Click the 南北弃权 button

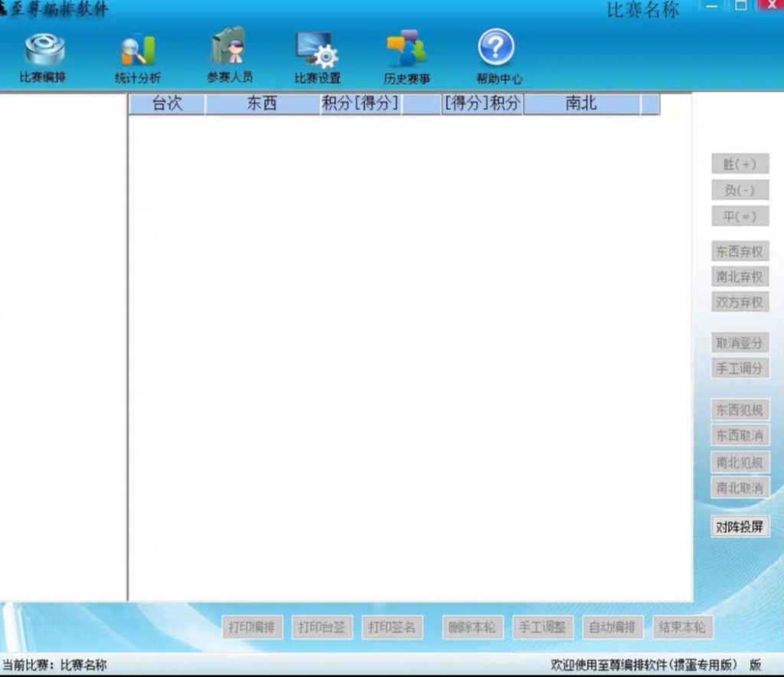[x=740, y=276]
